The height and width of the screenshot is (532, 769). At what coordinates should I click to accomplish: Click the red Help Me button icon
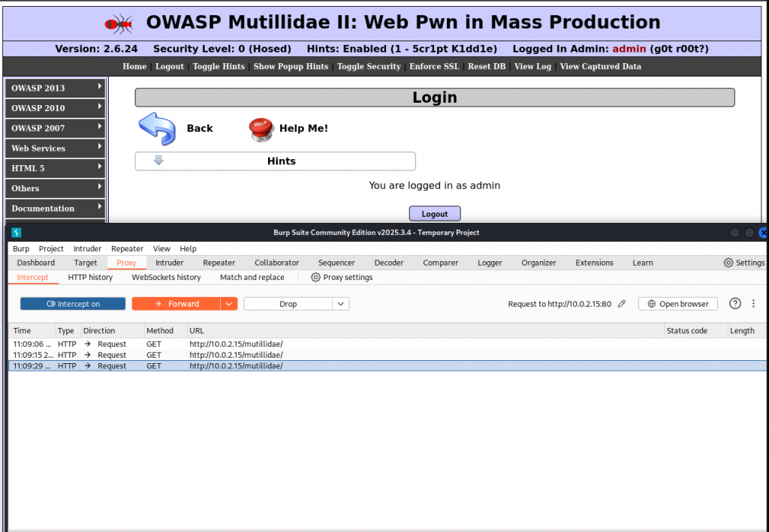click(x=261, y=130)
